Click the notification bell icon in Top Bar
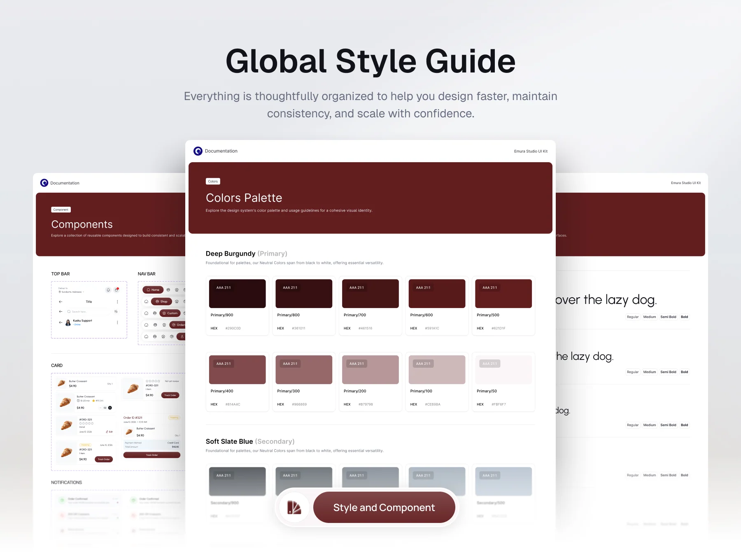Image resolution: width=741 pixels, height=560 pixels. point(108,290)
